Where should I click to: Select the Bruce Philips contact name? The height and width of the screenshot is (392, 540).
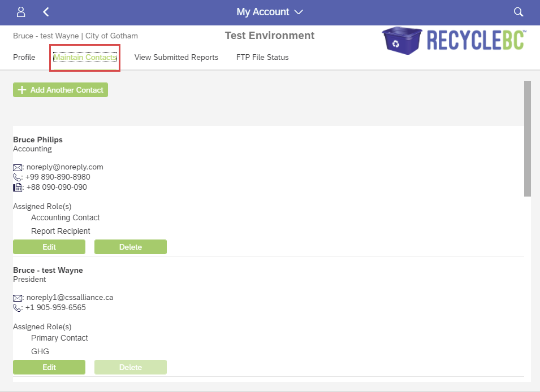pyautogui.click(x=38, y=140)
